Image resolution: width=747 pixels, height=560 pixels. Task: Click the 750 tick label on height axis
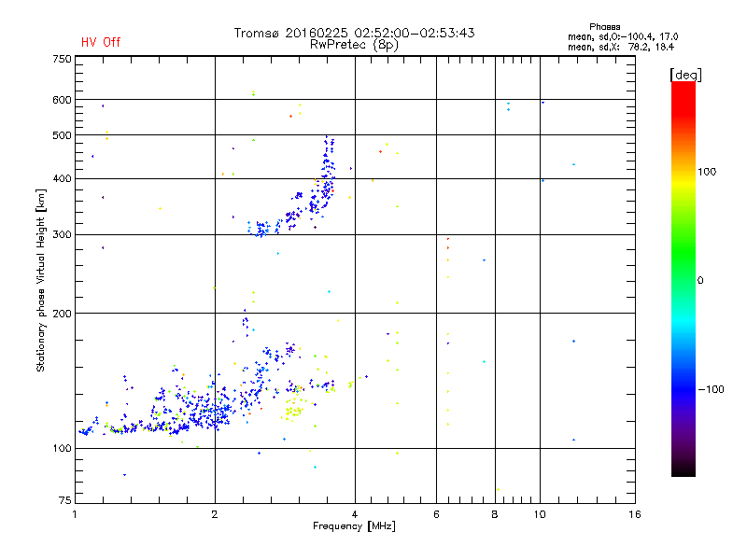pyautogui.click(x=62, y=59)
